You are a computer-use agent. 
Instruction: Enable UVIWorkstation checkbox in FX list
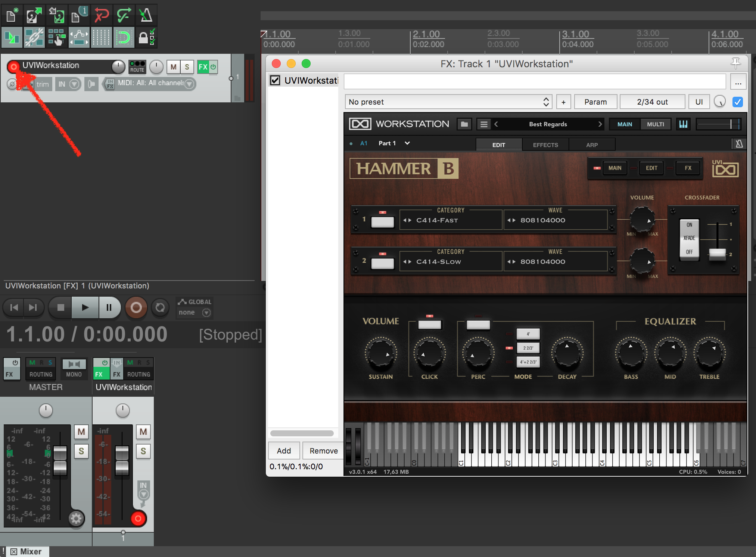[275, 80]
